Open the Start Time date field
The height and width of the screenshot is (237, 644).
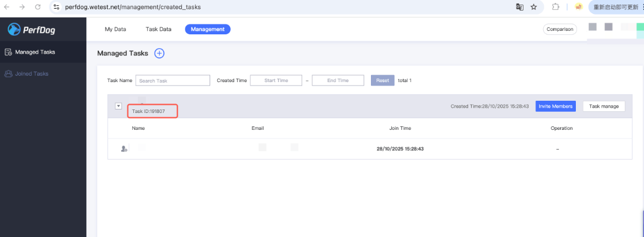tap(276, 80)
